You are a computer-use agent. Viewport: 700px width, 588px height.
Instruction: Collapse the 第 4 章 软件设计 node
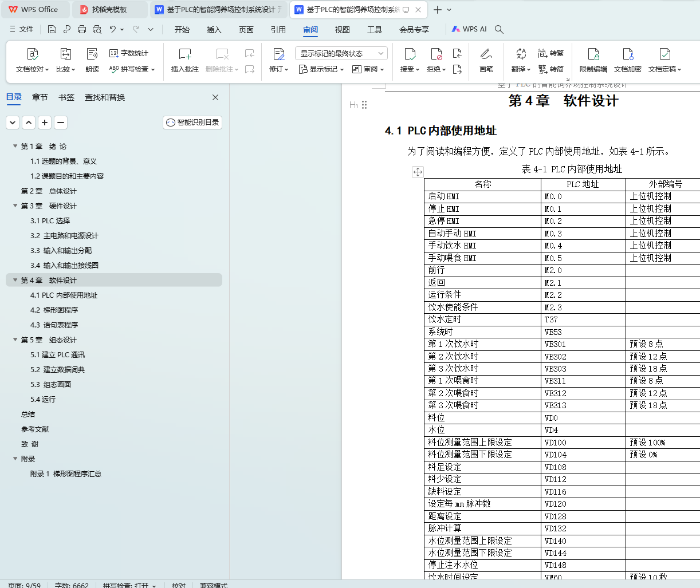pyautogui.click(x=15, y=280)
